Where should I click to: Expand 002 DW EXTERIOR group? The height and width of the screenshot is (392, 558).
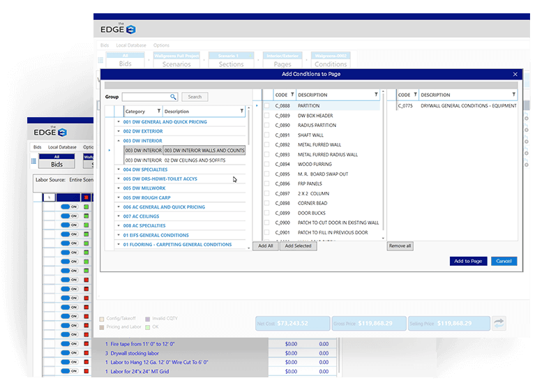click(119, 131)
